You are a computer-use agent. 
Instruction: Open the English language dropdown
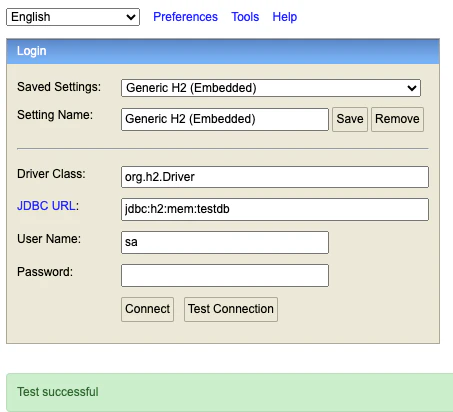(x=73, y=17)
